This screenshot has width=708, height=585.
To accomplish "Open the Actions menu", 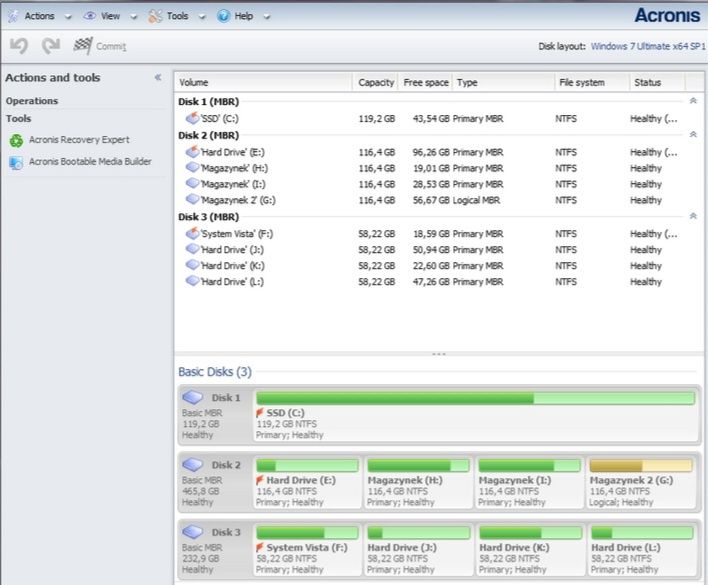I will 39,16.
